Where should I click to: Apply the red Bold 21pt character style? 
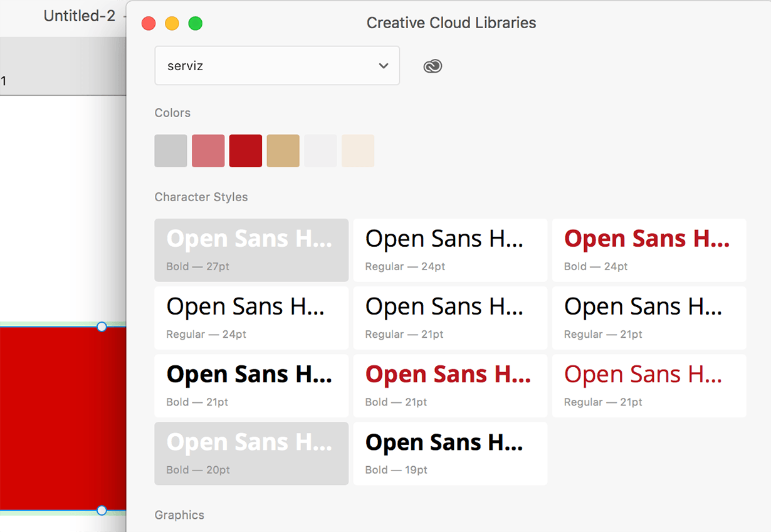click(450, 386)
